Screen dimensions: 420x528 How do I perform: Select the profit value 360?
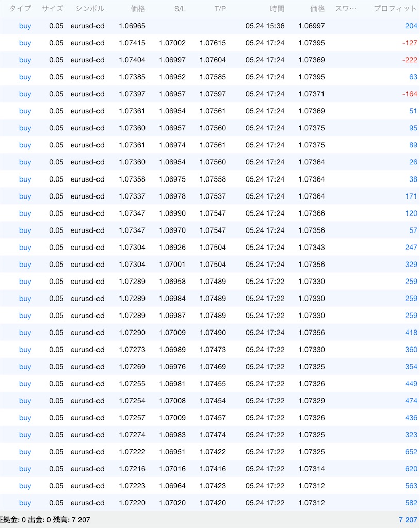coord(411,350)
